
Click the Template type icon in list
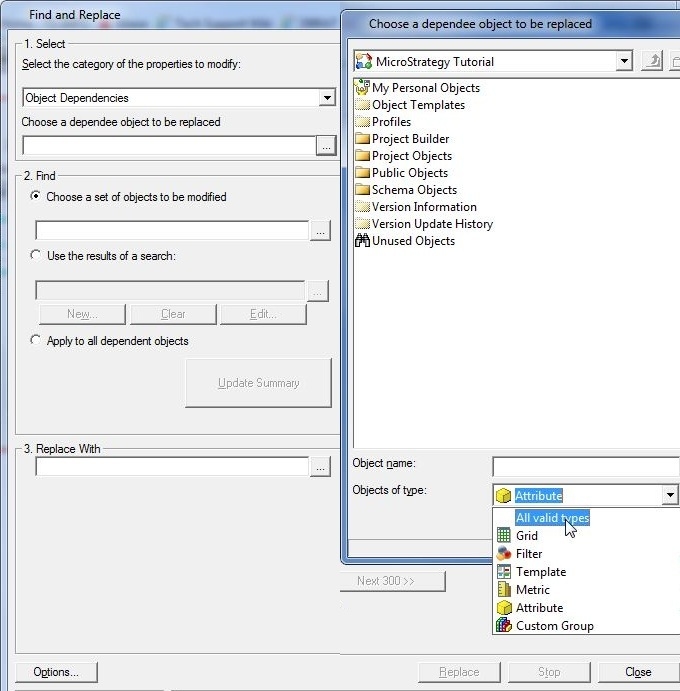(x=504, y=572)
